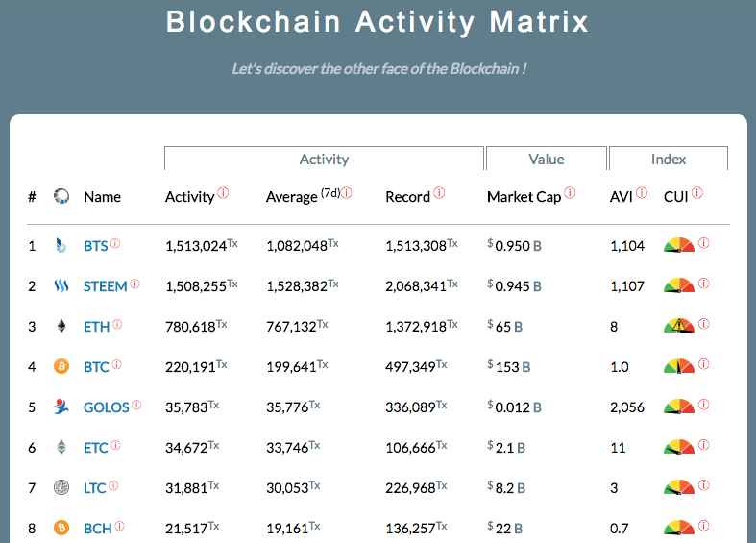
Task: Click info icon beside BCH name
Action: click(x=119, y=526)
